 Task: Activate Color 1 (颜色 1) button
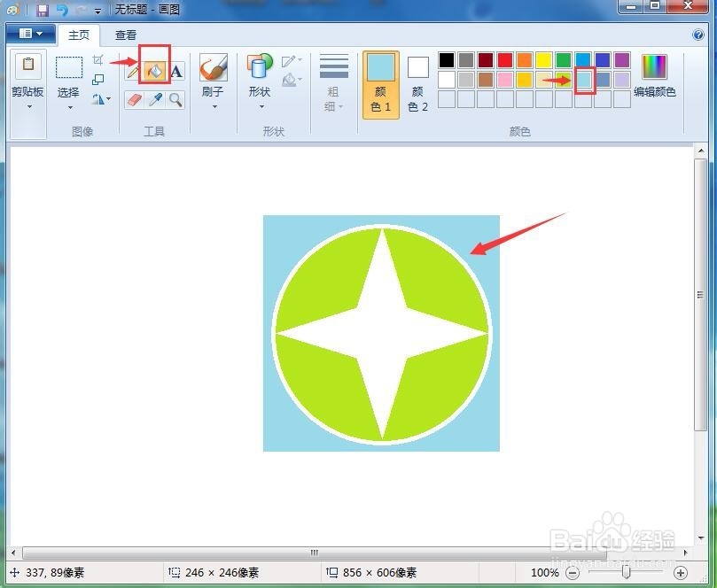pyautogui.click(x=381, y=85)
